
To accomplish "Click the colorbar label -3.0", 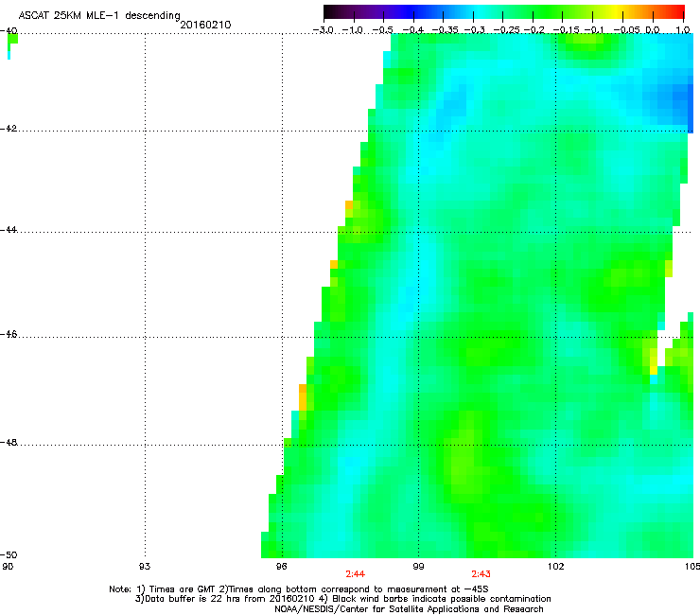I will point(323,30).
